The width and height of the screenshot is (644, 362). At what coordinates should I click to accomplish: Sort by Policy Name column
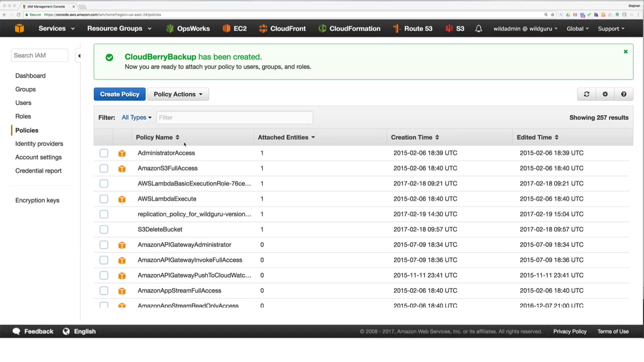click(157, 137)
